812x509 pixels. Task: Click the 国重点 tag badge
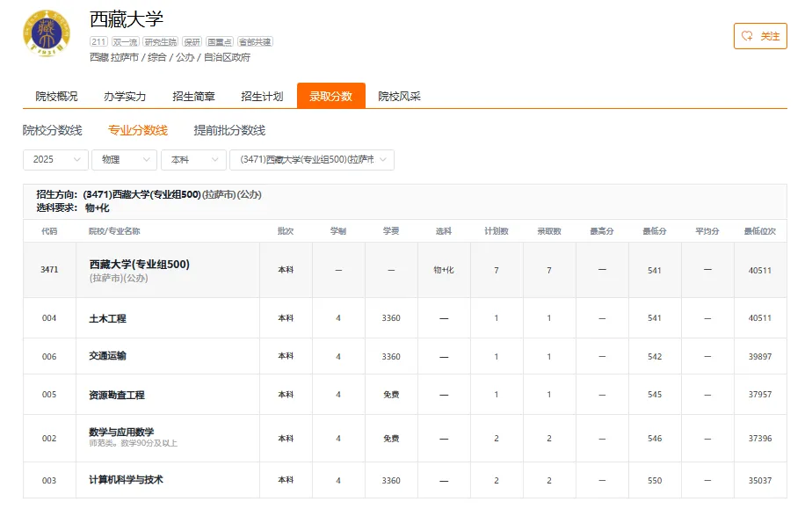click(x=220, y=42)
